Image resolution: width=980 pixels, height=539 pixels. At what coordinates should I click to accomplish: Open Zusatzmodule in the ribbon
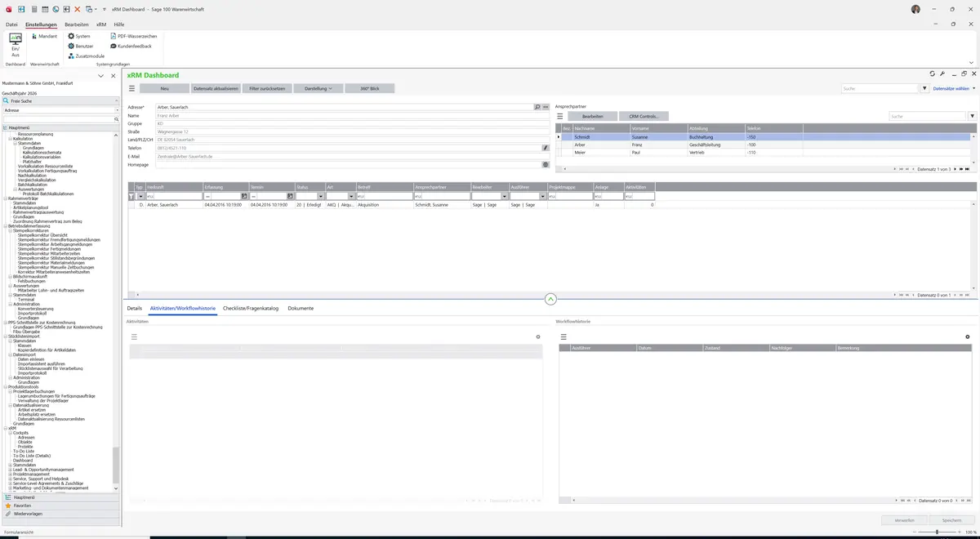[86, 56]
